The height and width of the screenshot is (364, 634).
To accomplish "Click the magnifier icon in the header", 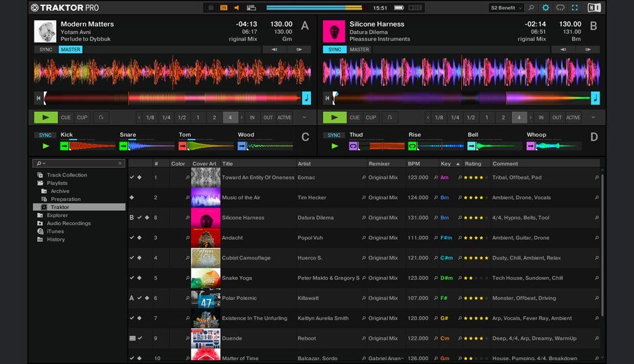I will tap(531, 8).
